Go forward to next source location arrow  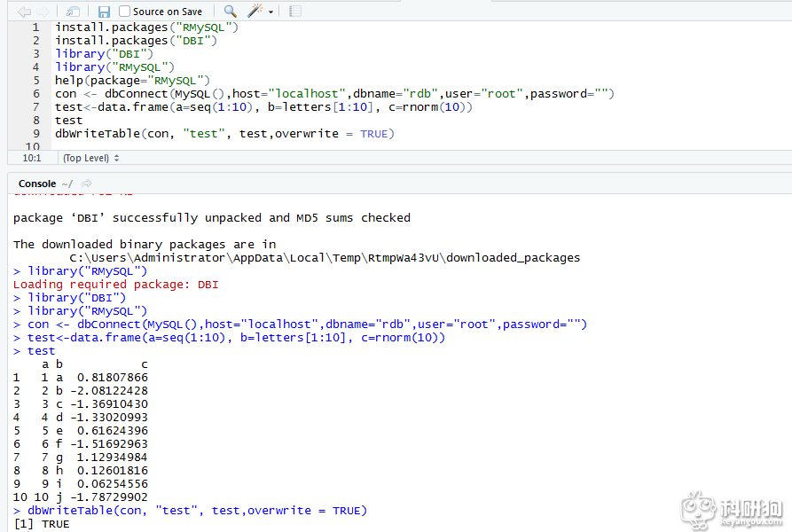click(x=43, y=12)
